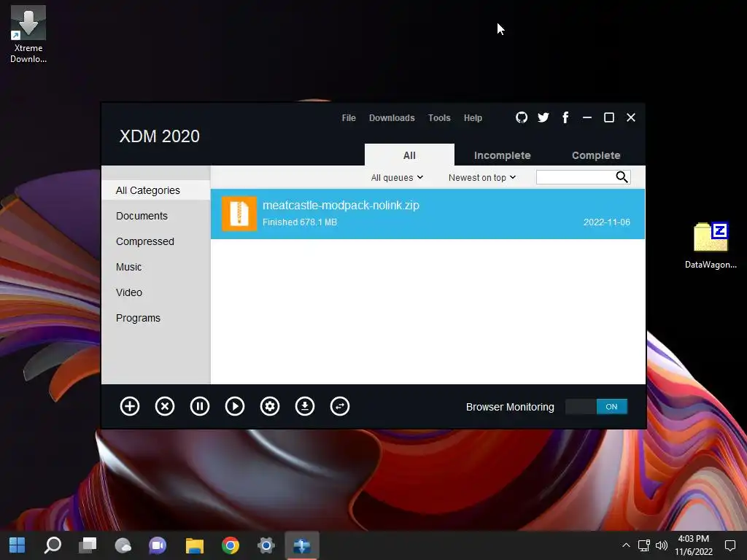Select meatcastle-modpack-nolink.zip file name

pos(341,205)
